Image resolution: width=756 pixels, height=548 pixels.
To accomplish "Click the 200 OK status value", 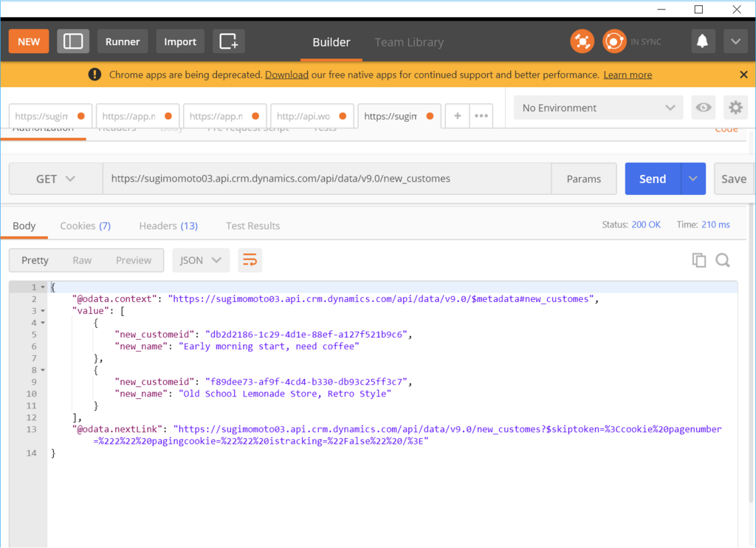I will (646, 225).
